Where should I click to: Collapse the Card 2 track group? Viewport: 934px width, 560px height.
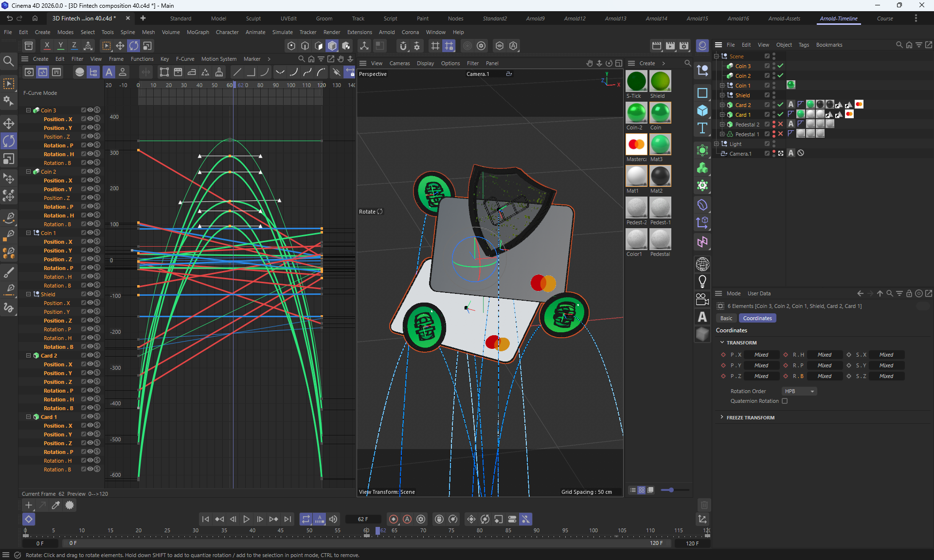point(28,356)
